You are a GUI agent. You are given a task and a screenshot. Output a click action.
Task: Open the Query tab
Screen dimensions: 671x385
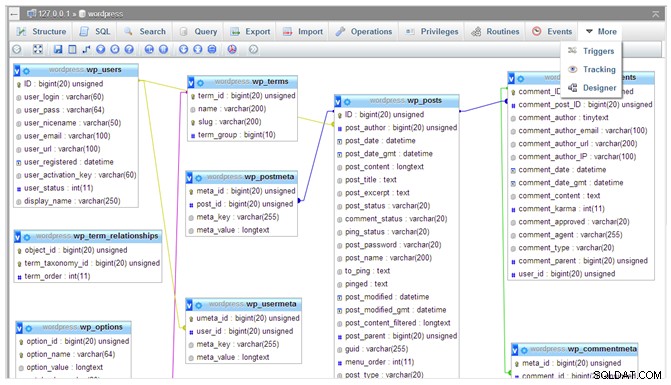tap(199, 32)
